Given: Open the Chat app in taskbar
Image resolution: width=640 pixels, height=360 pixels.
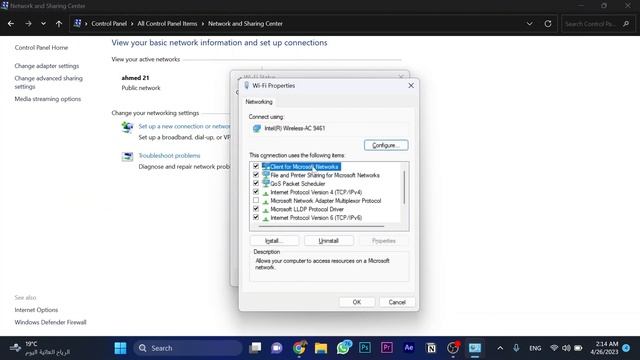Looking at the screenshot, I should [x=277, y=348].
